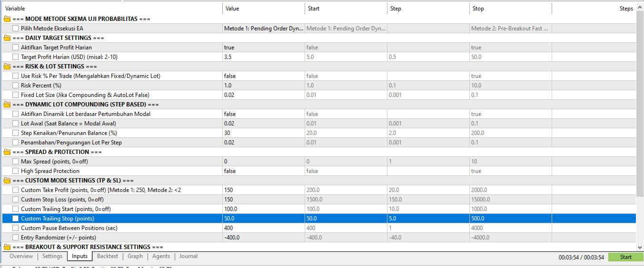Edit Custom Take Profit value 150
Screen dimensions: 644x268
[x=264, y=190]
